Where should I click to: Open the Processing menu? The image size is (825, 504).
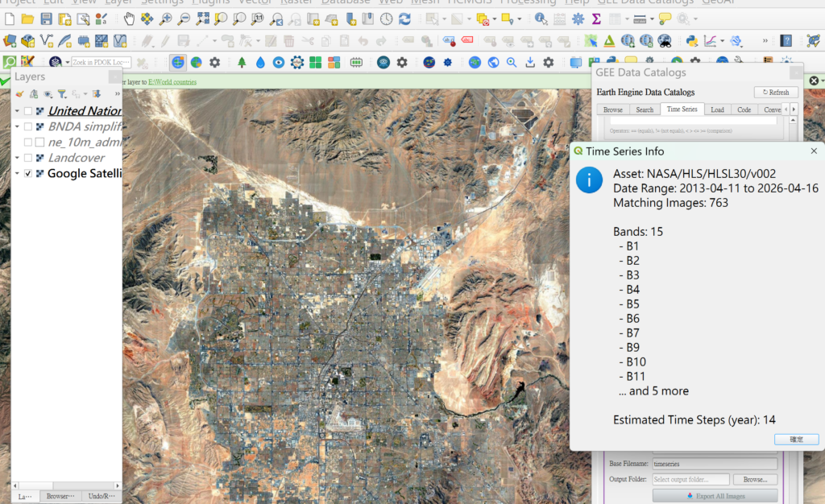(x=529, y=2)
